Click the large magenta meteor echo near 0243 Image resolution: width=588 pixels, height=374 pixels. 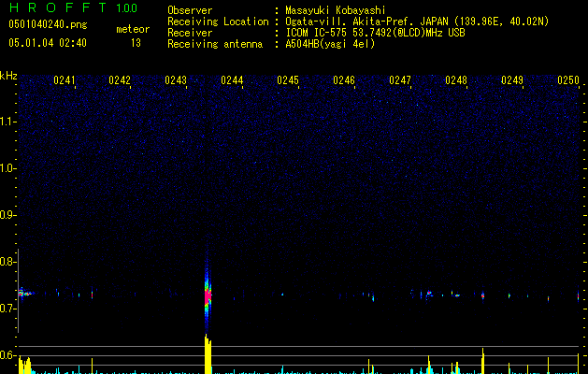coord(208,295)
